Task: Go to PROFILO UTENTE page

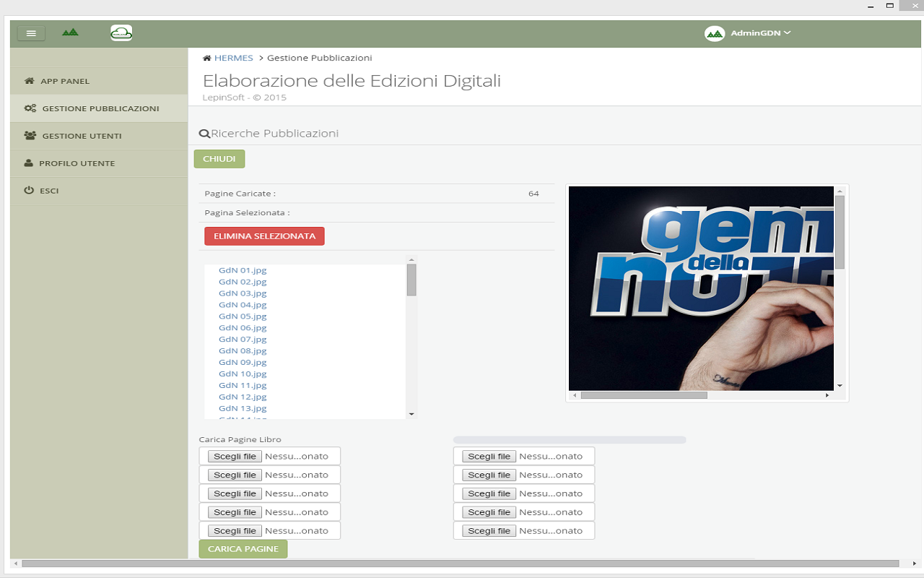Action: coord(99,163)
